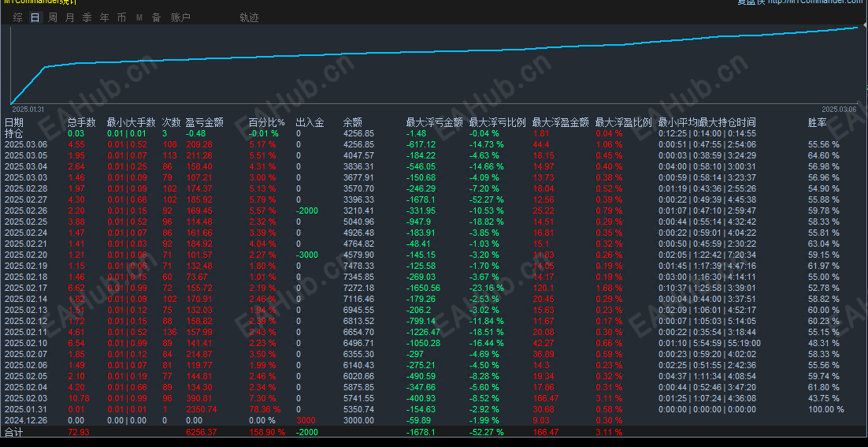The image size is (868, 447).
Task: Select the 年 yearly tab
Action: (104, 17)
